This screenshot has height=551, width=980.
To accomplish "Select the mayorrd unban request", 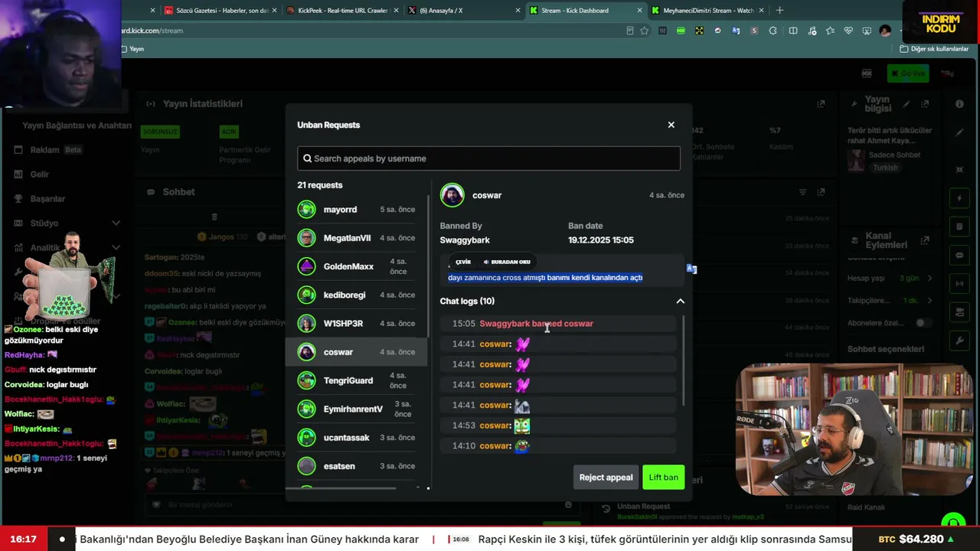I will click(x=356, y=210).
